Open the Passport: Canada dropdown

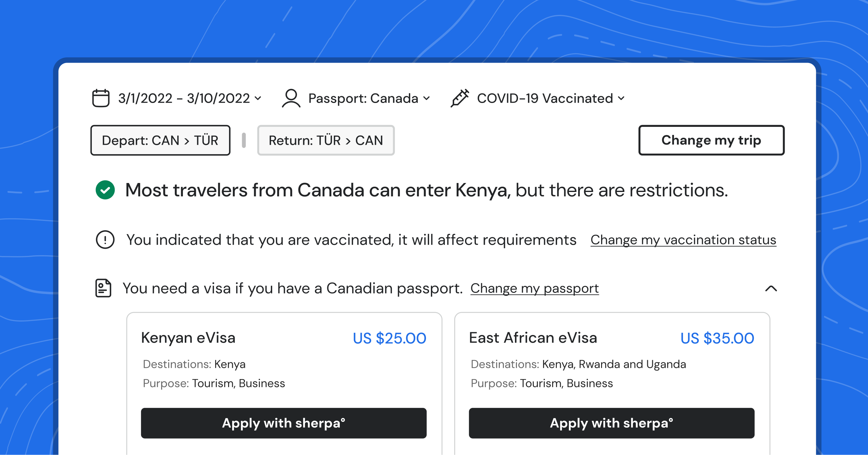click(x=369, y=98)
